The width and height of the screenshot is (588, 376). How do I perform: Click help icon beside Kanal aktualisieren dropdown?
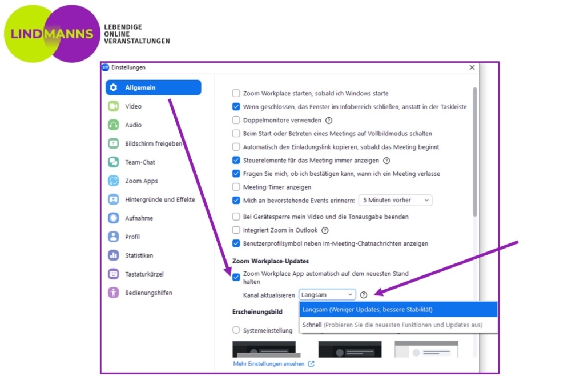(364, 295)
